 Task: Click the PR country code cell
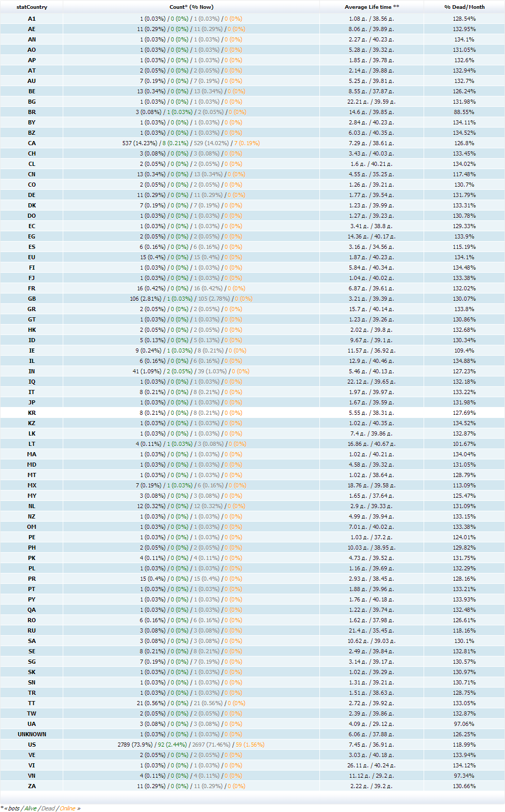tap(32, 579)
